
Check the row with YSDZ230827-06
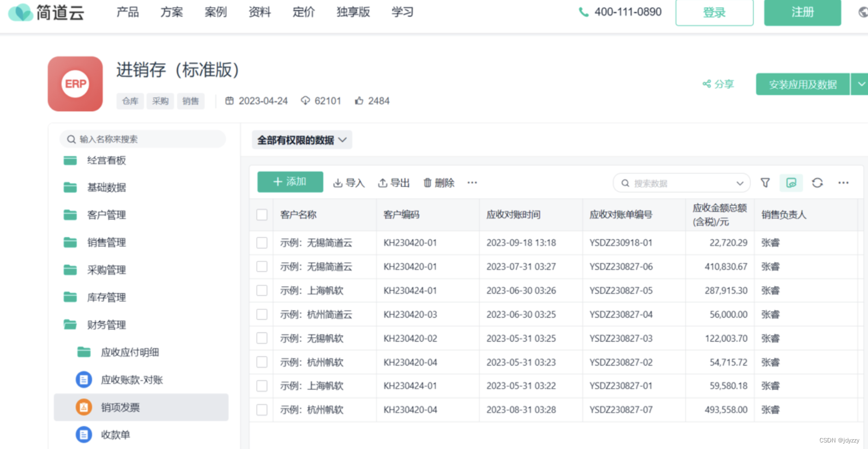tap(262, 266)
